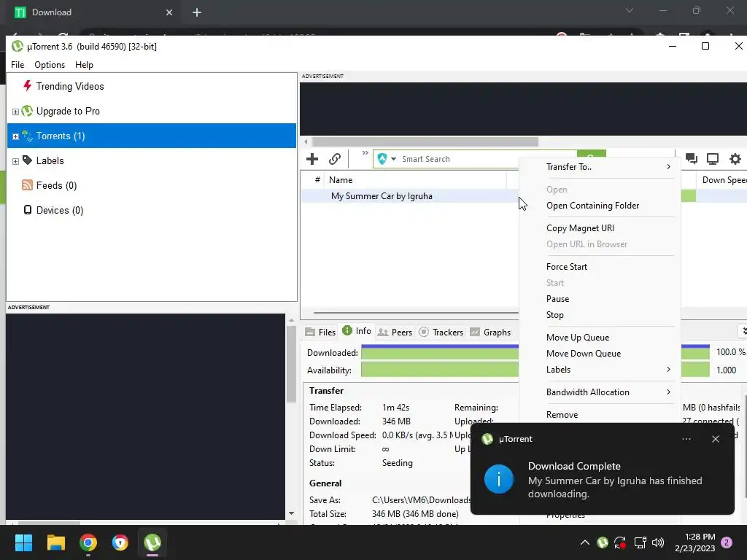Click the remote monitor icon in toolbar
Image resolution: width=747 pixels, height=560 pixels.
pyautogui.click(x=712, y=159)
